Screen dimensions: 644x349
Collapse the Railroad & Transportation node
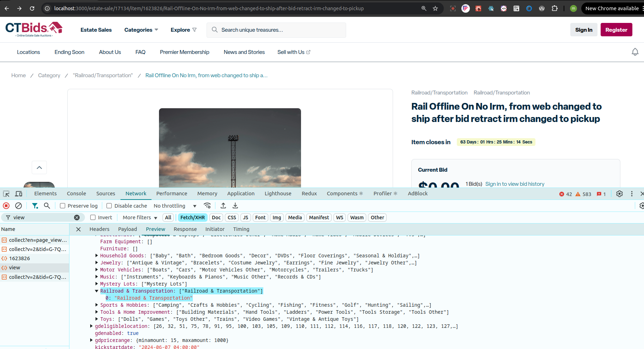pos(97,291)
